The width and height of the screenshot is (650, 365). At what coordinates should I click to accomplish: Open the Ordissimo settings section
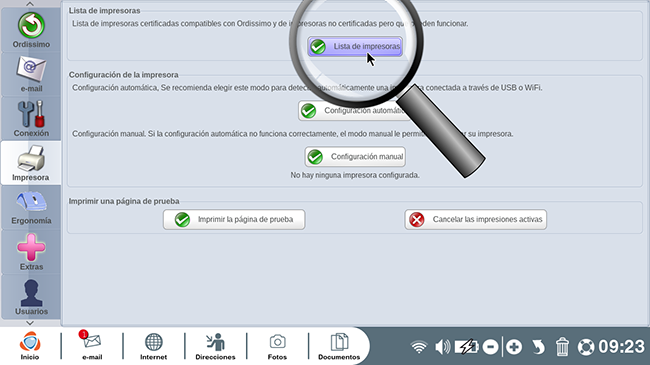pyautogui.click(x=31, y=31)
